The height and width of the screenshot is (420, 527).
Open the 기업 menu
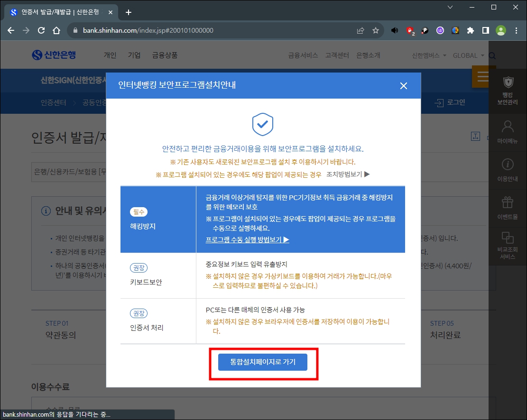click(x=134, y=55)
